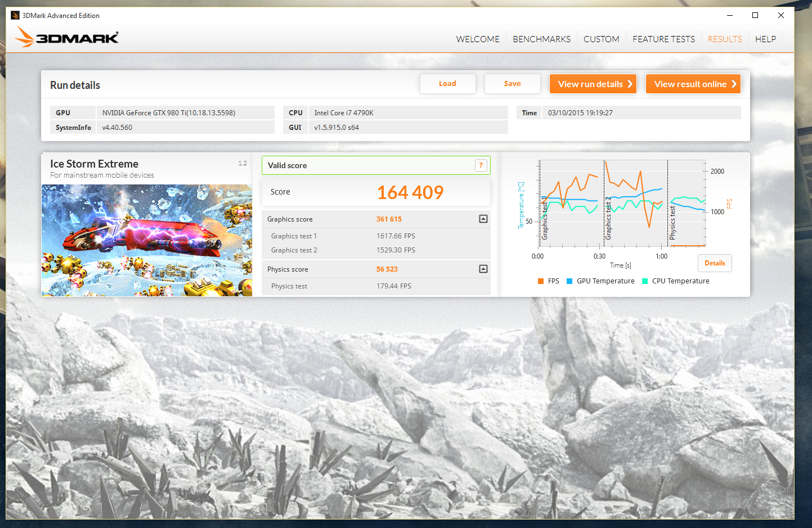Open chart Details button
Image resolution: width=812 pixels, height=528 pixels.
point(715,263)
